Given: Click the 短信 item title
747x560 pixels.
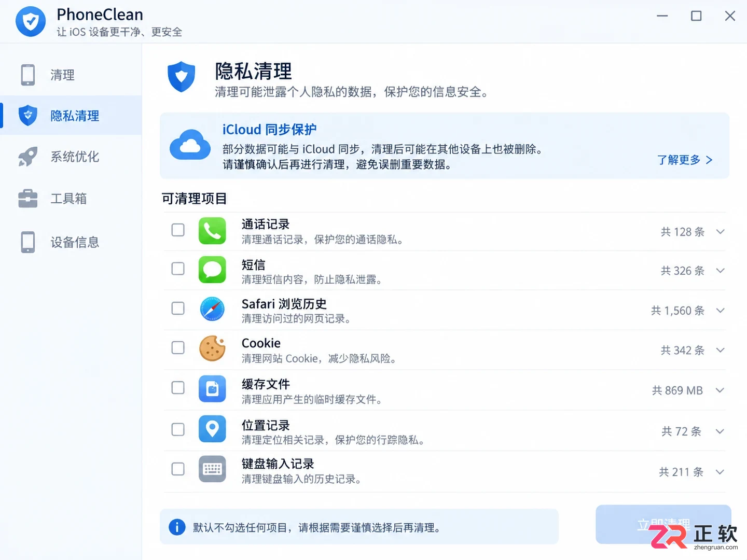Looking at the screenshot, I should click(x=253, y=264).
